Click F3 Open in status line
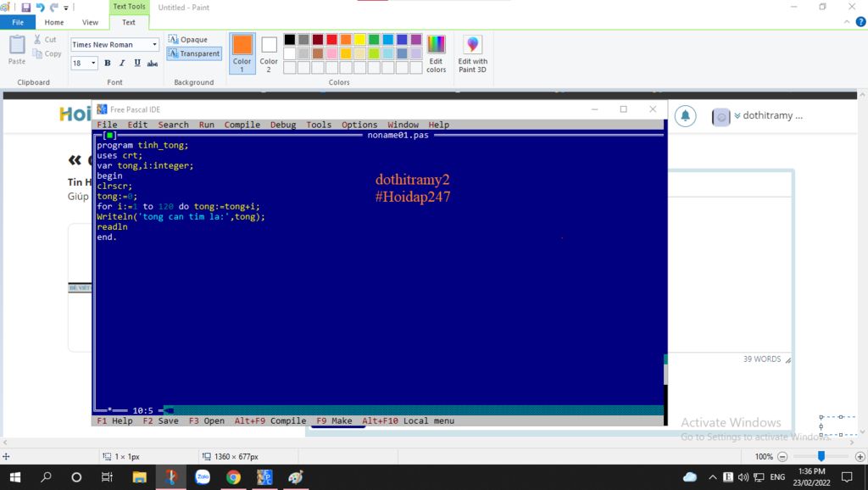Viewport: 868px width, 490px height. click(x=207, y=420)
